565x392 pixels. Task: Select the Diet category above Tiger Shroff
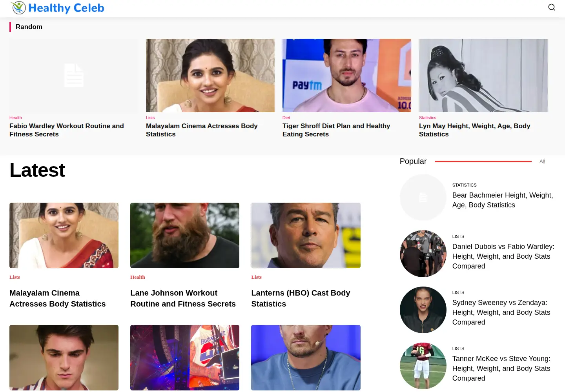(x=286, y=118)
